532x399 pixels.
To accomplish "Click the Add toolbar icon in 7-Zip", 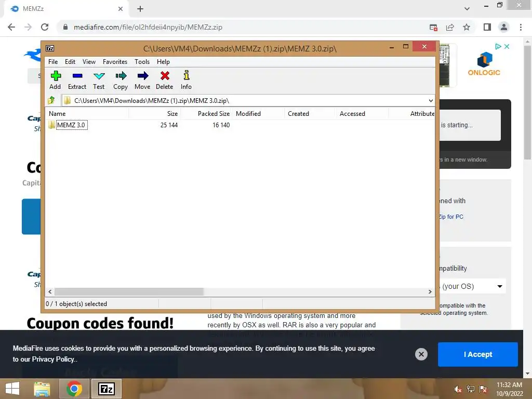I will point(55,80).
